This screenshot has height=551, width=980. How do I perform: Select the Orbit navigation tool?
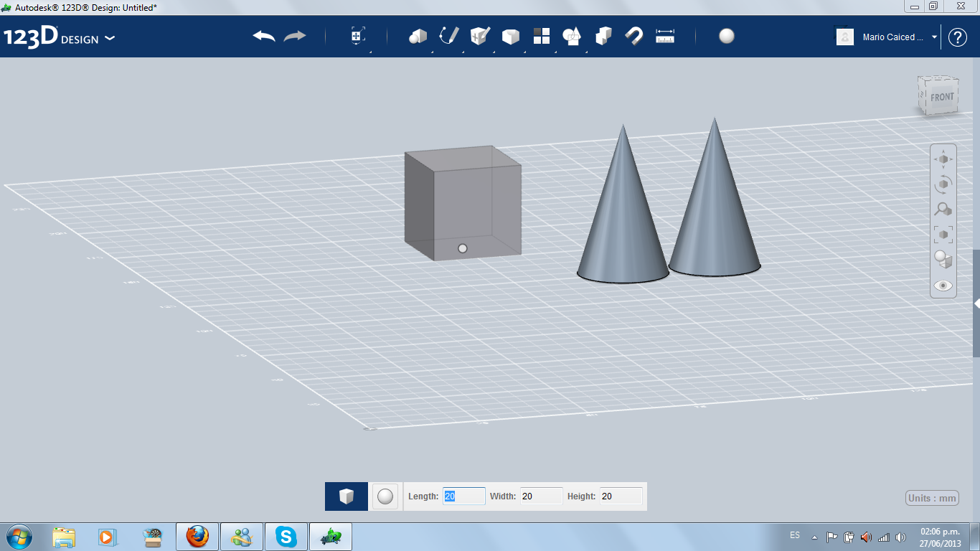click(943, 184)
